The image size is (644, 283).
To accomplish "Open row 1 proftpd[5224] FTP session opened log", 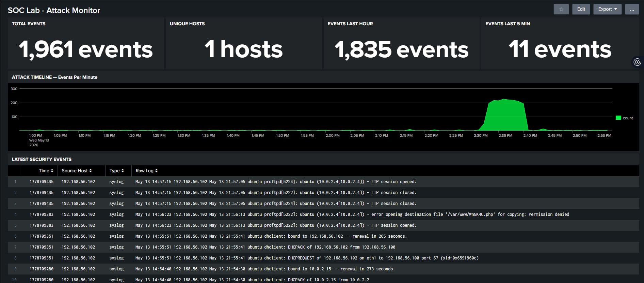I will [x=276, y=182].
